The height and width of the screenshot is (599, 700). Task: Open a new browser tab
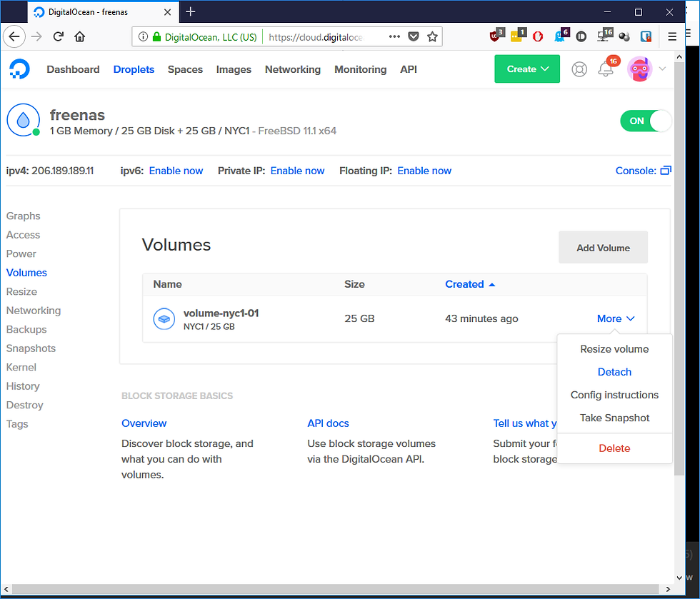[191, 11]
